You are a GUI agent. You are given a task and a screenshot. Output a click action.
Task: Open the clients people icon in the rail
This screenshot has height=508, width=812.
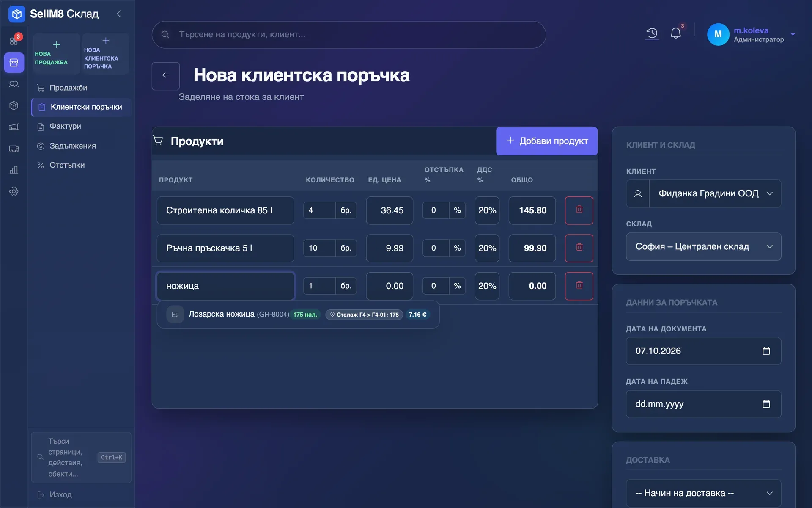(x=14, y=84)
